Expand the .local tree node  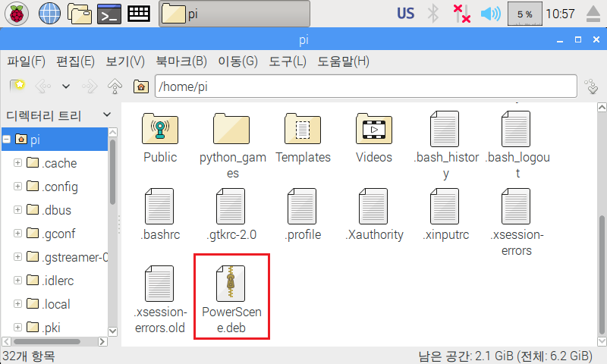pos(17,304)
